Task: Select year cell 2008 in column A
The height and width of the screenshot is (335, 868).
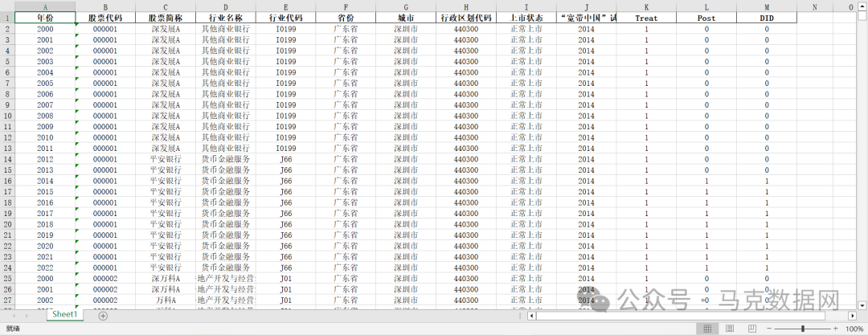Action: (x=45, y=116)
